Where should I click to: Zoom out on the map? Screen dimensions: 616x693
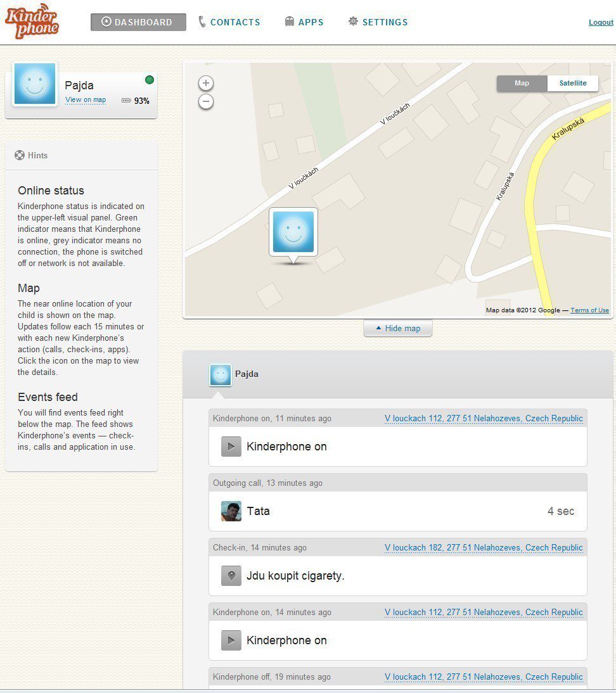click(205, 101)
